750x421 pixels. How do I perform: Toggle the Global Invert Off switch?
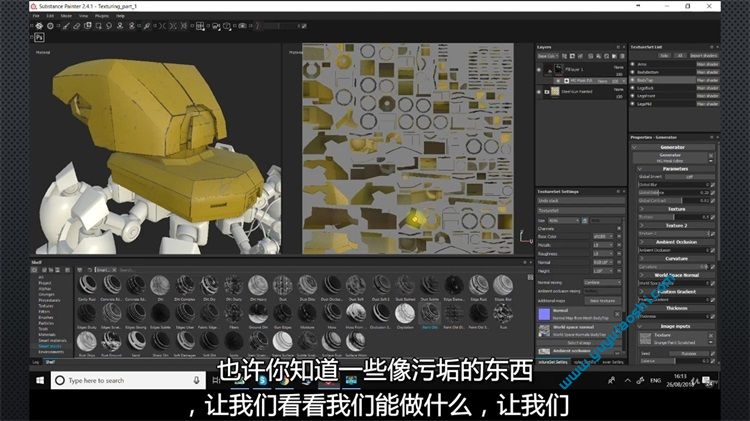click(x=690, y=177)
